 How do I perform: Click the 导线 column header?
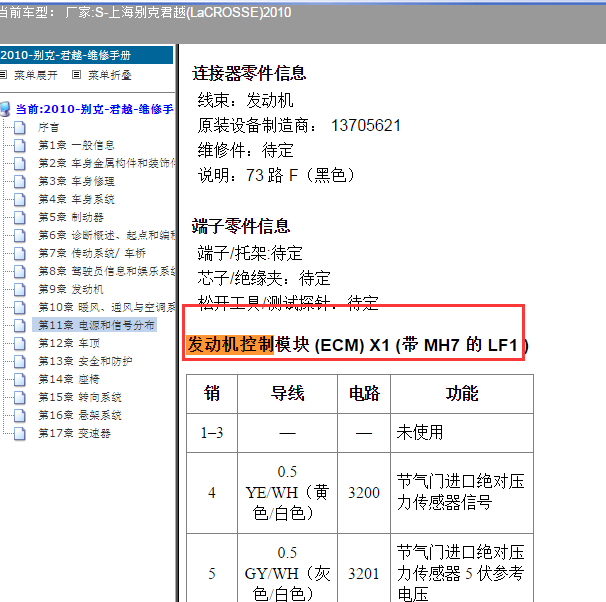click(x=287, y=394)
